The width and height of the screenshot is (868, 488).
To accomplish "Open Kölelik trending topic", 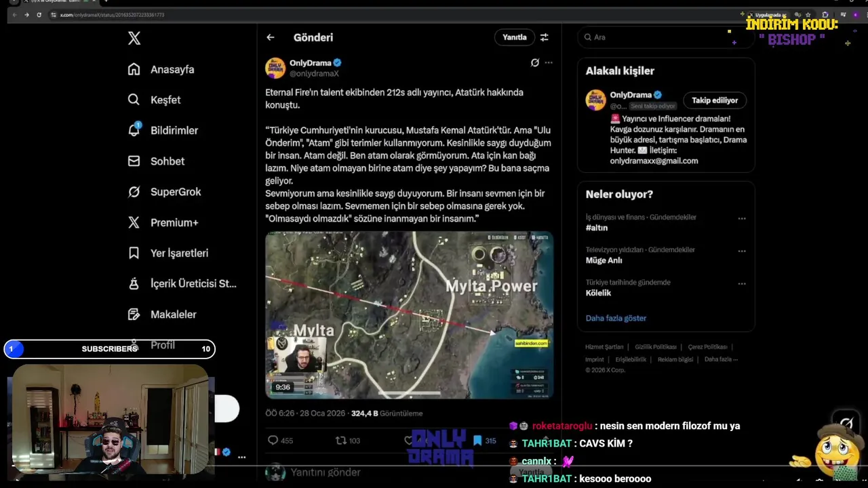I will (x=598, y=293).
